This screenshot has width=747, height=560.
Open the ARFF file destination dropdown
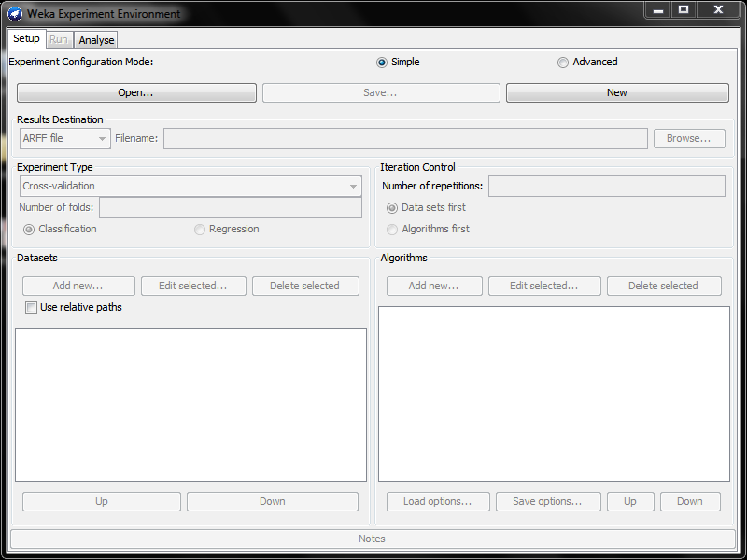pyautogui.click(x=65, y=138)
